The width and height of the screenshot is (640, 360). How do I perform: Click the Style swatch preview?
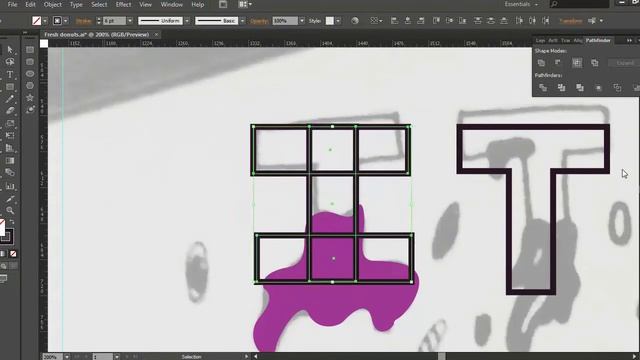[x=330, y=21]
